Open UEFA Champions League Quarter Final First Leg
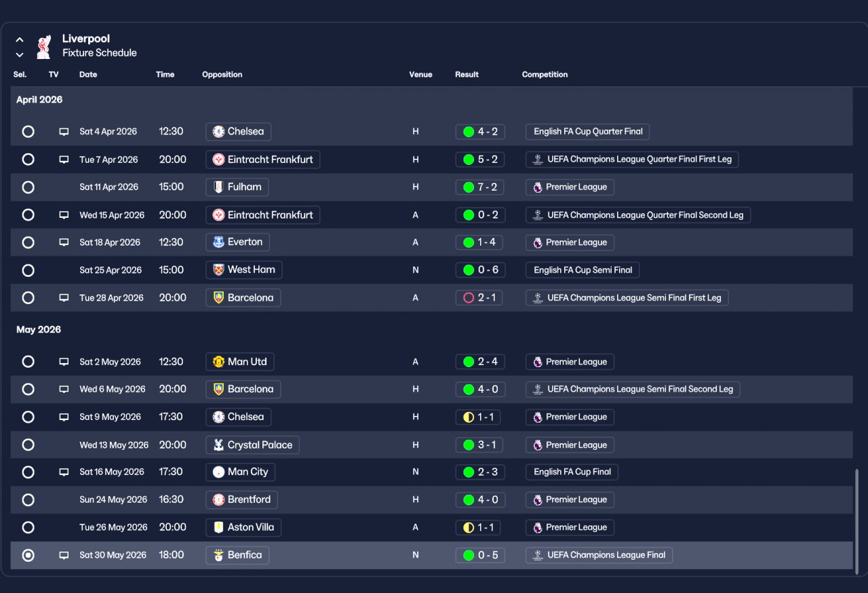Screen dimensions: 868x593 (x=632, y=159)
